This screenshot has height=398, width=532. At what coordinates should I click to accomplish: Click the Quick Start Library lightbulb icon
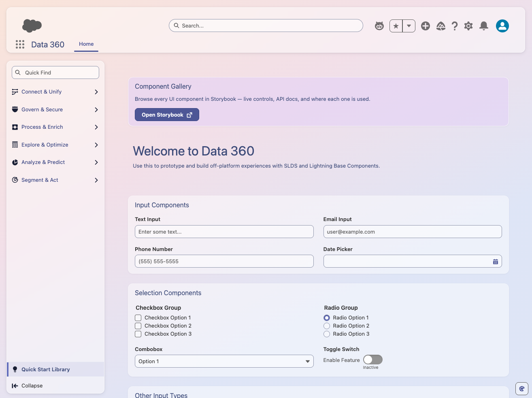click(x=15, y=369)
